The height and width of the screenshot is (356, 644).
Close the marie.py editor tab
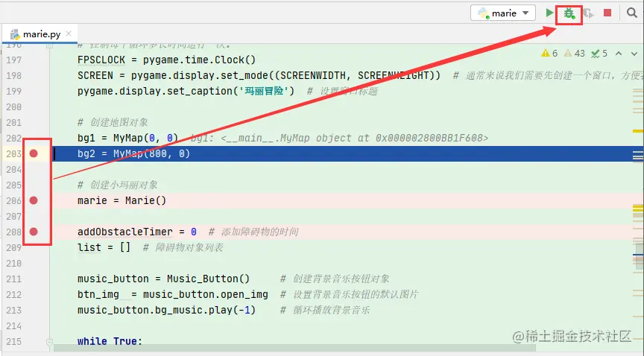pyautogui.click(x=69, y=34)
